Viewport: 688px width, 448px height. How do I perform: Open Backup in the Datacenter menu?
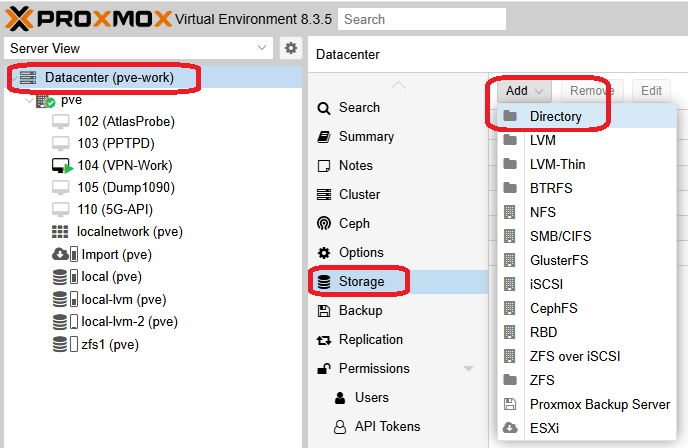(398, 311)
